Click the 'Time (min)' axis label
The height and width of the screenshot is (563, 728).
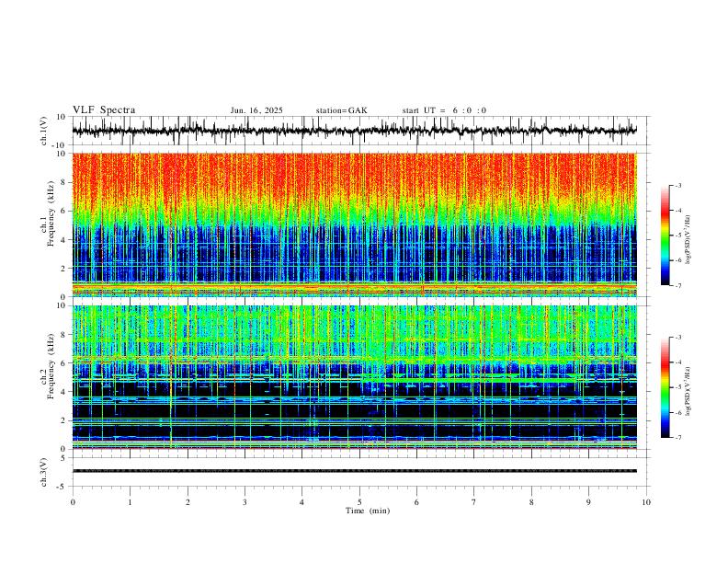coord(368,511)
